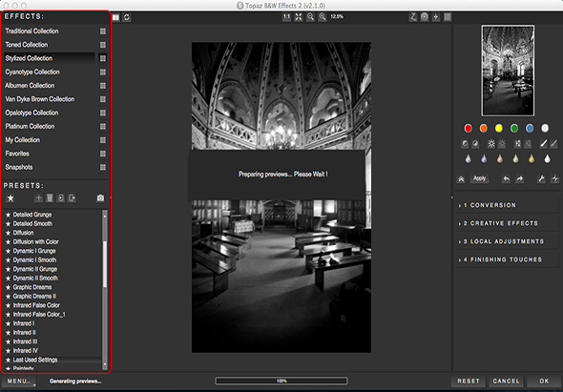Click the Cancel button
Screen dimensions: 563x392
(506, 382)
